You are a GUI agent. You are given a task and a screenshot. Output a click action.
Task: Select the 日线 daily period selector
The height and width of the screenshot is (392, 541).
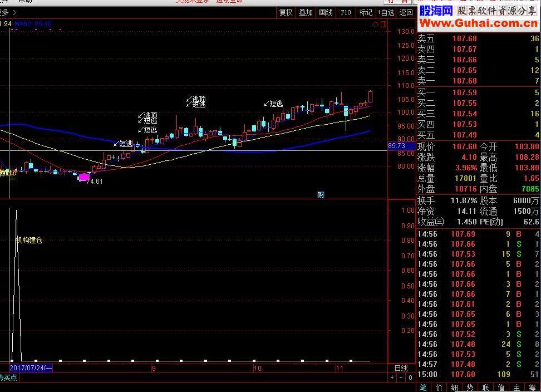click(x=401, y=368)
